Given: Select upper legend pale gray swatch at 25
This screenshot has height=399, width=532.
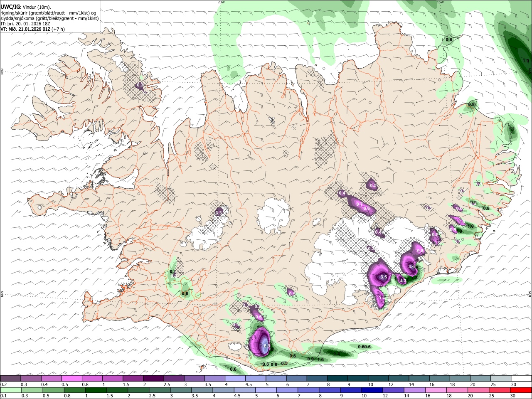Looking at the screenshot, I should coord(501,378).
